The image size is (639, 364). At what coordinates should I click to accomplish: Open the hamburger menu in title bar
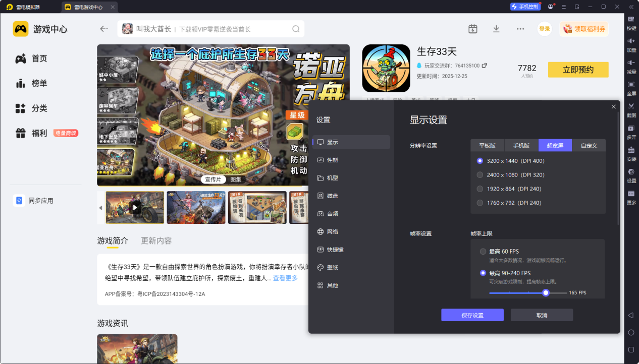click(563, 7)
